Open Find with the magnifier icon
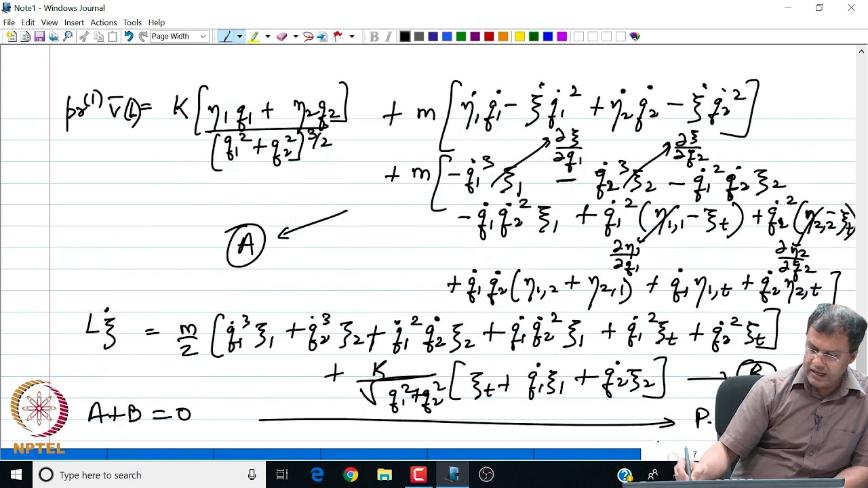The width and height of the screenshot is (868, 488). 68,37
